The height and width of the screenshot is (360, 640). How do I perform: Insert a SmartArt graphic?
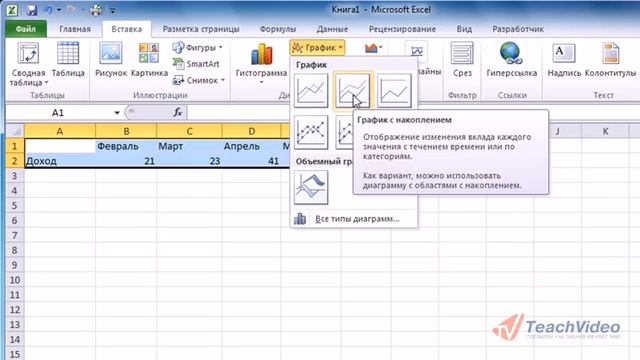point(196,64)
